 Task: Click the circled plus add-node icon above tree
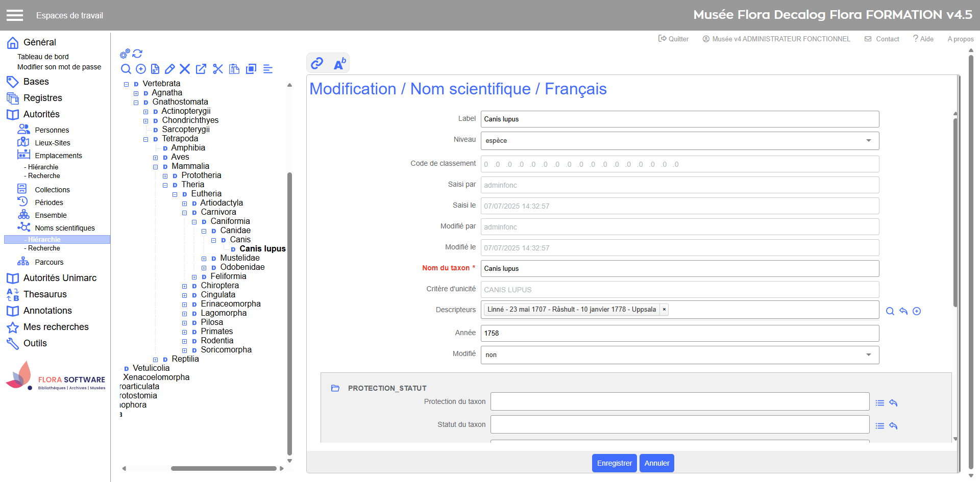pyautogui.click(x=141, y=69)
